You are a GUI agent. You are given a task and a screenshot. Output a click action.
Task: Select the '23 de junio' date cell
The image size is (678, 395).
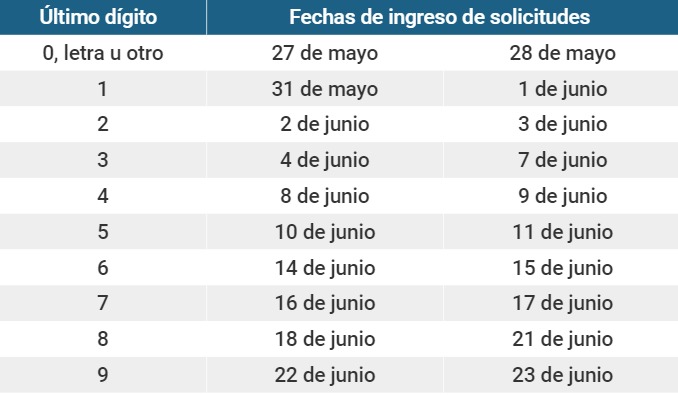tap(561, 375)
